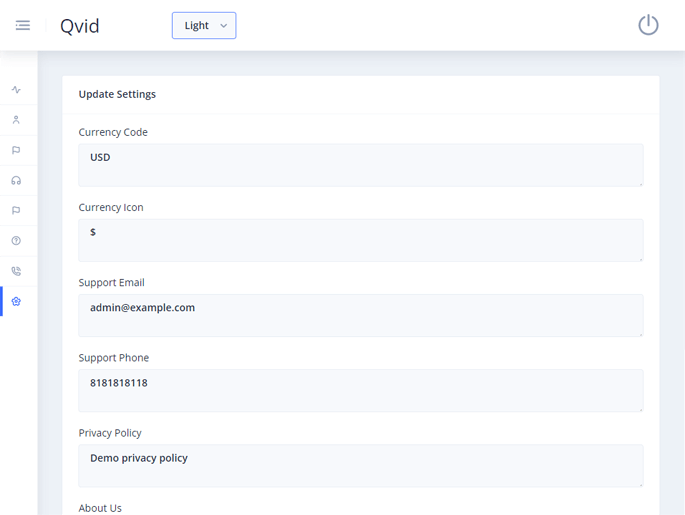Click the phone call sidebar icon

[x=16, y=271]
